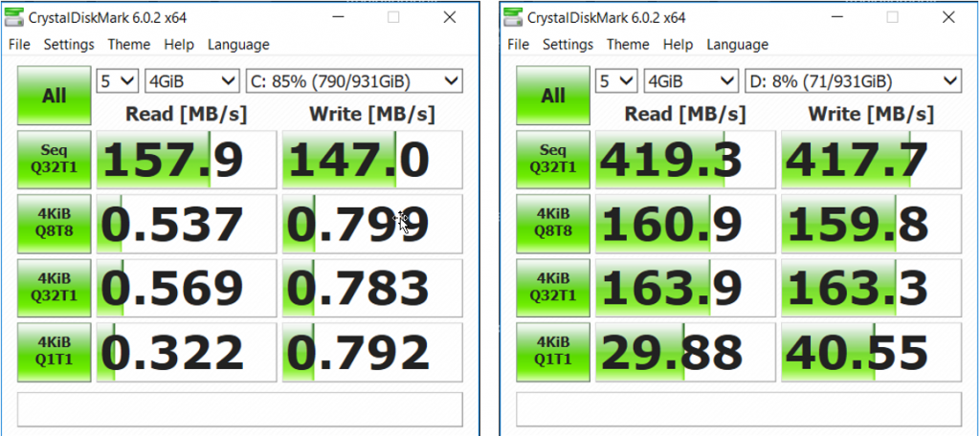Open Theme menu in right window
The width and height of the screenshot is (980, 436).
tap(628, 45)
